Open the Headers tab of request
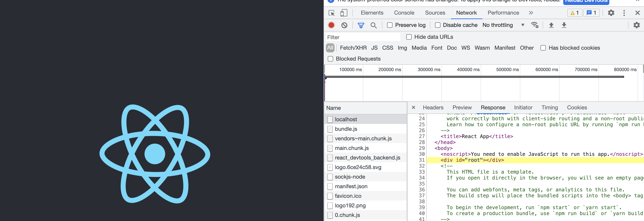Screen dimensions: 644x221 point(433,108)
